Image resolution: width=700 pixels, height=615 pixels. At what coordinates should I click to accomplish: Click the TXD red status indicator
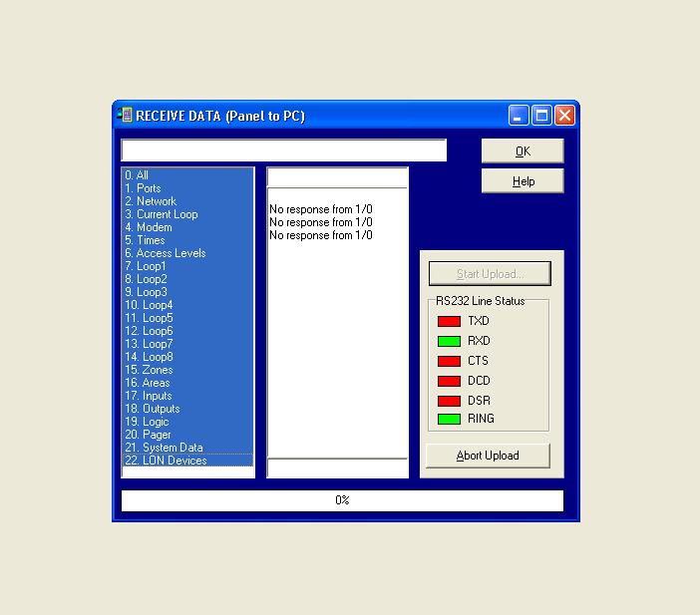tap(449, 322)
